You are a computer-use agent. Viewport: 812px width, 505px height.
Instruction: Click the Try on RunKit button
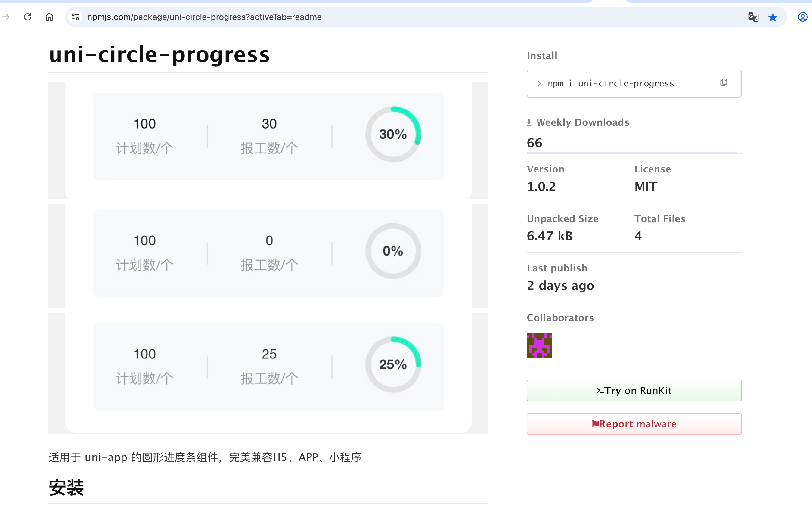[x=634, y=390]
